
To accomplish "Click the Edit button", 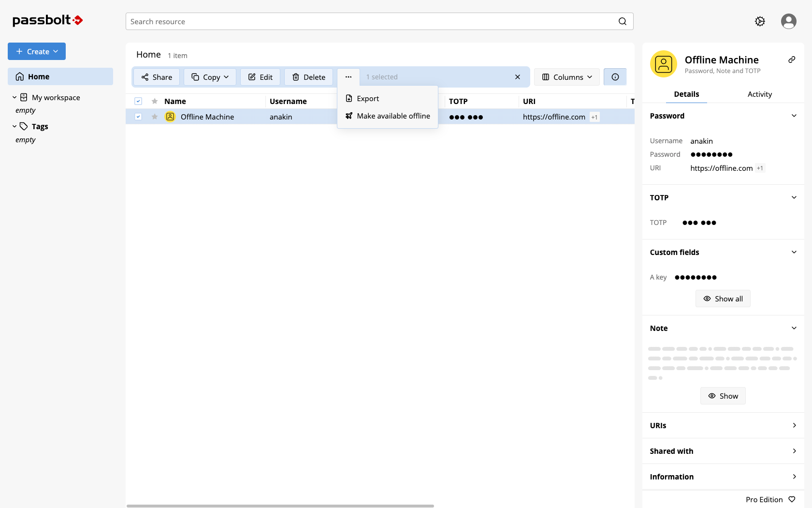I will tap(260, 77).
